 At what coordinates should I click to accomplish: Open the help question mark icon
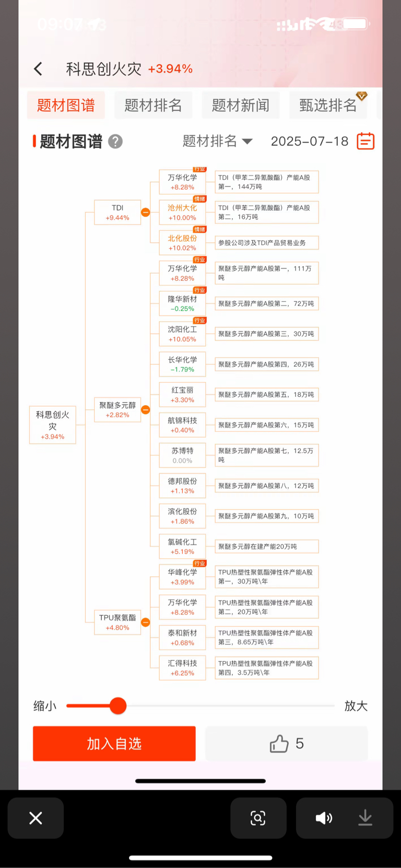coord(115,142)
